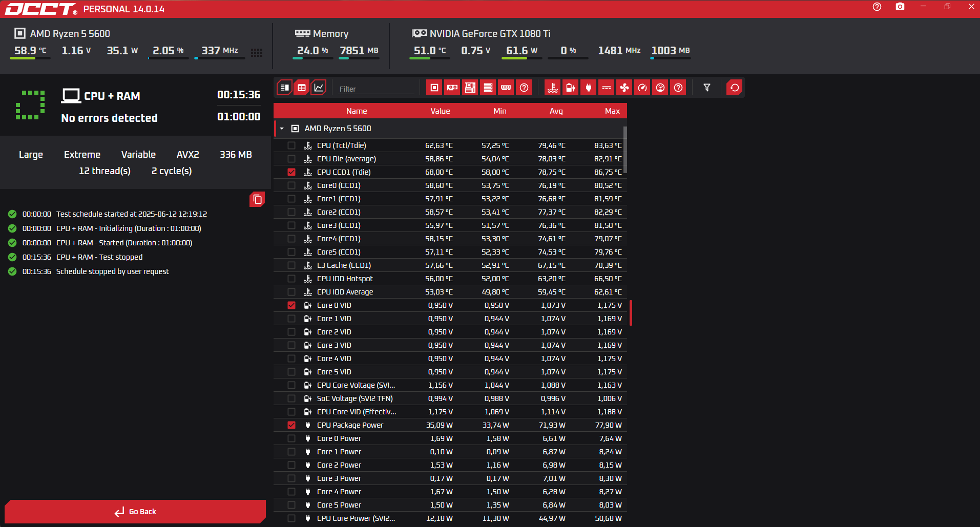Sort table by Max column
980x527 pixels.
pos(612,111)
